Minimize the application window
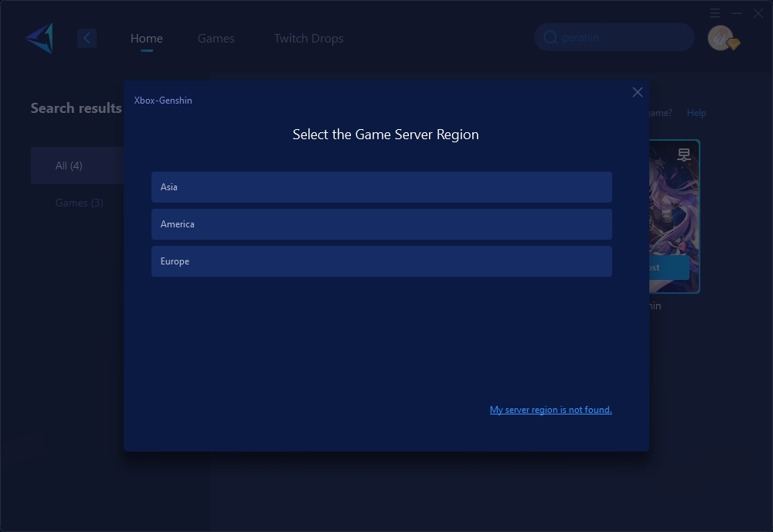 tap(737, 13)
